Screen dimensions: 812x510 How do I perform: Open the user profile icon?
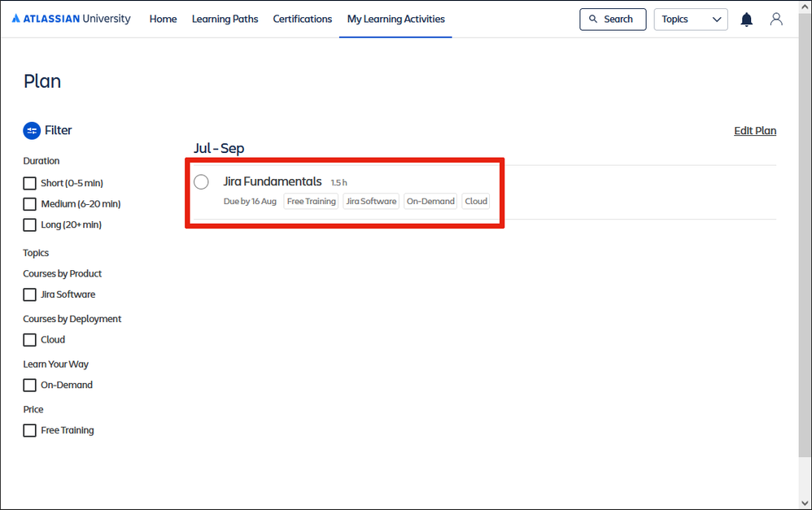[775, 20]
